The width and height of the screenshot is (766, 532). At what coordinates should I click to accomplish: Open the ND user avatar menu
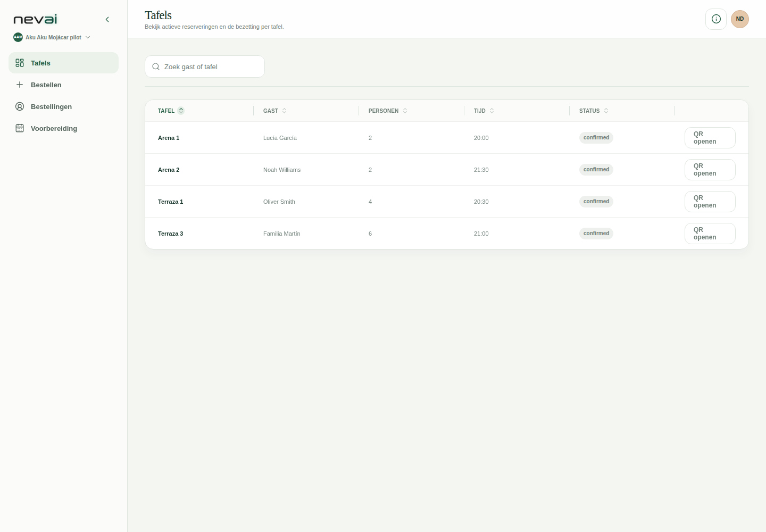(x=740, y=19)
